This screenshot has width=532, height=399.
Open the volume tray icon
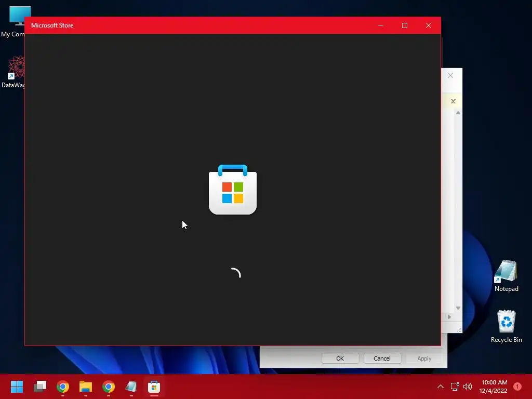tap(468, 387)
